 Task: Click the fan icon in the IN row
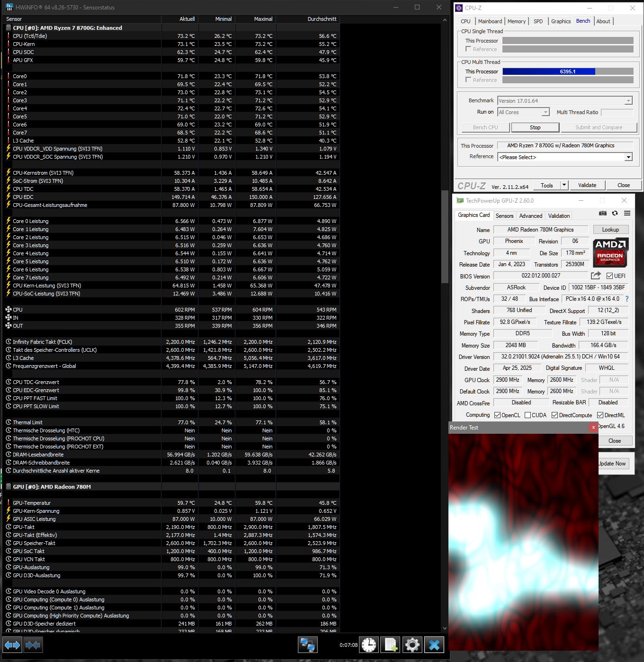point(9,318)
